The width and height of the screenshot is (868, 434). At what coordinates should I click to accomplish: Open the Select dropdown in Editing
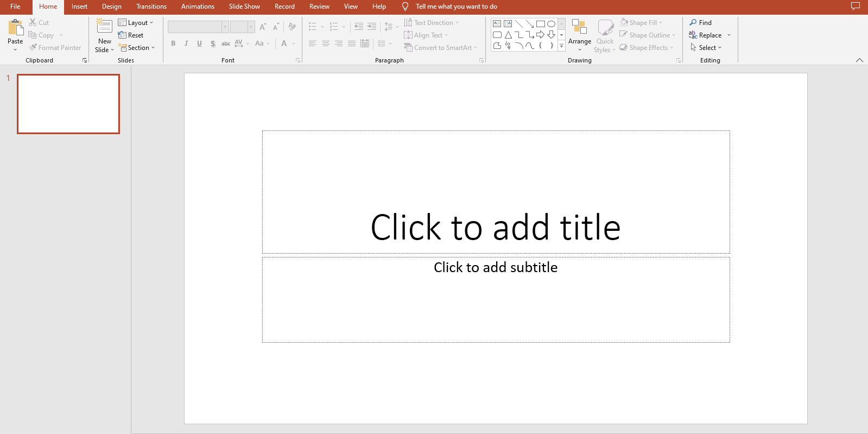706,48
